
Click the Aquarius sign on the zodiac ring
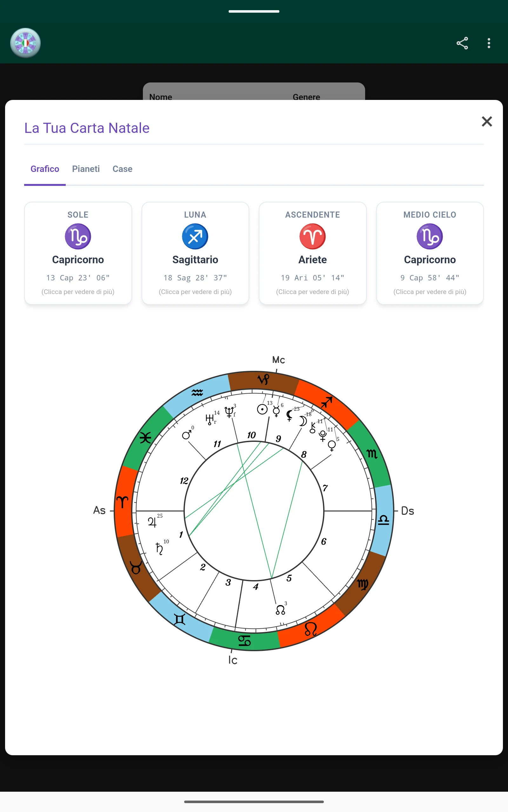click(x=197, y=393)
